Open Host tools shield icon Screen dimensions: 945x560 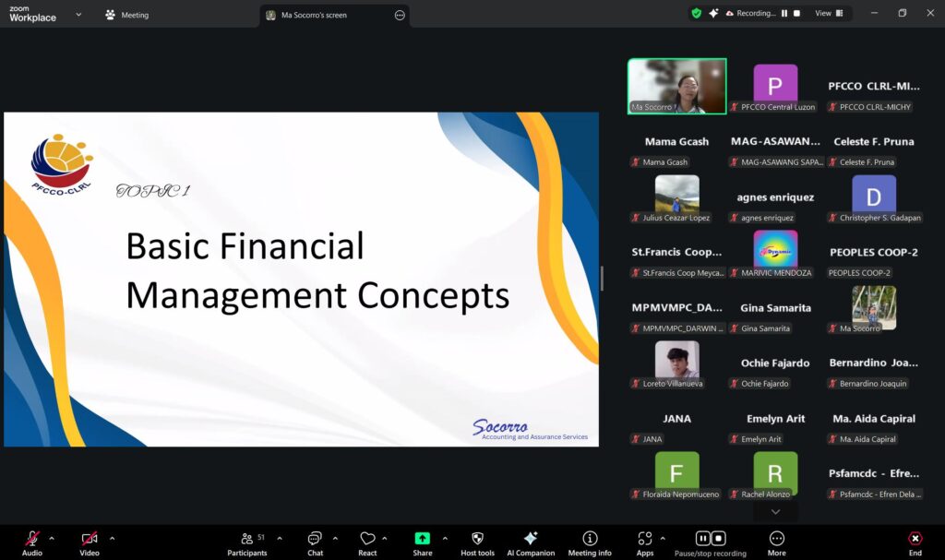click(x=477, y=540)
